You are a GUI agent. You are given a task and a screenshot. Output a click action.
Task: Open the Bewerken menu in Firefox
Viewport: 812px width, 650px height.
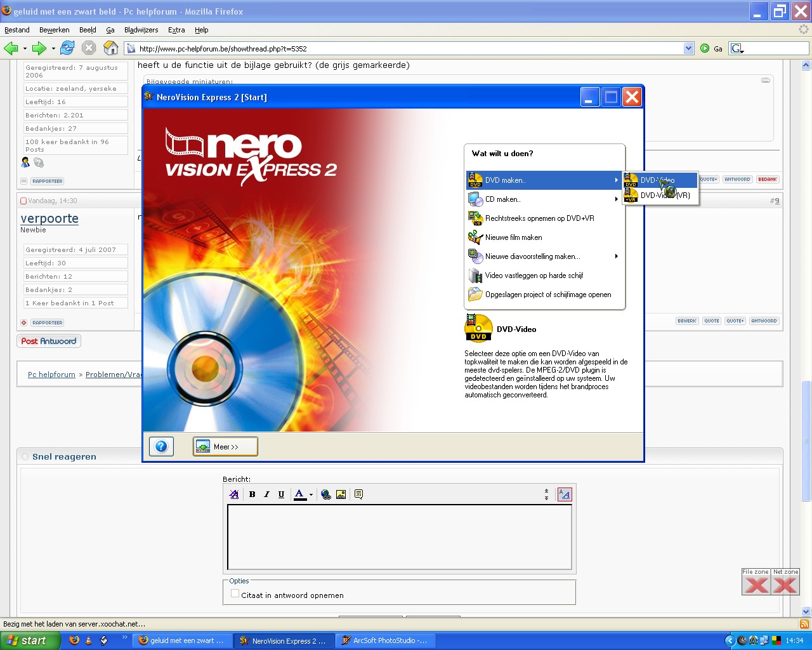[55, 30]
